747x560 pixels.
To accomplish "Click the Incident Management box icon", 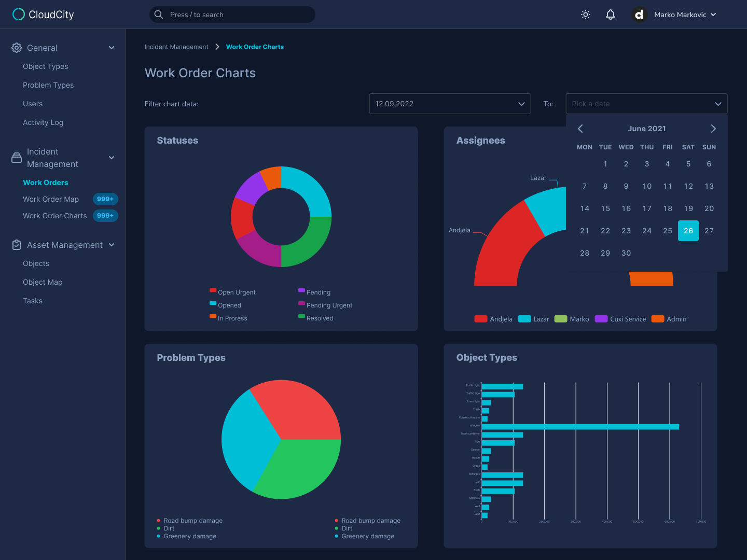I will [x=16, y=157].
